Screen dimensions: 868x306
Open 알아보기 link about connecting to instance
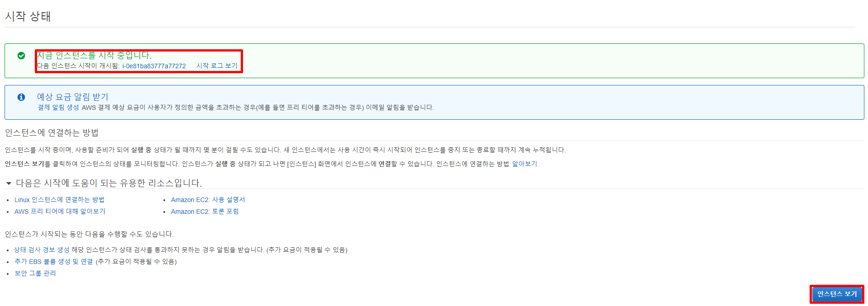pyautogui.click(x=525, y=164)
